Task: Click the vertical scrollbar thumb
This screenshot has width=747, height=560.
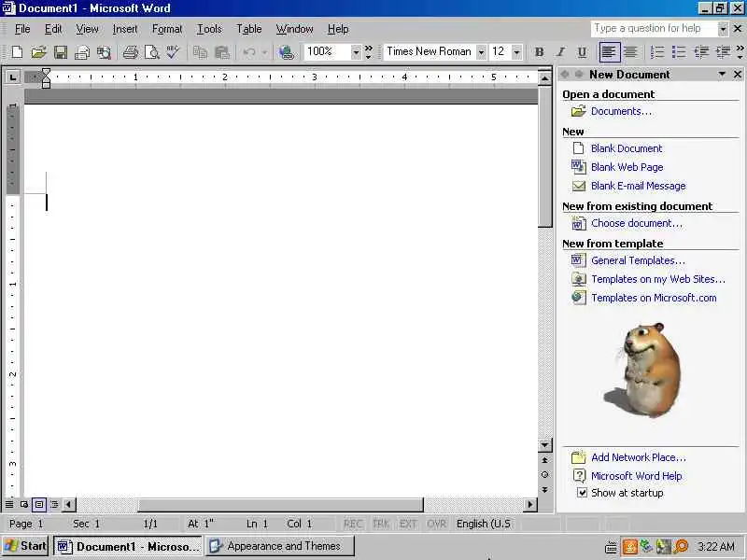Action: point(545,157)
